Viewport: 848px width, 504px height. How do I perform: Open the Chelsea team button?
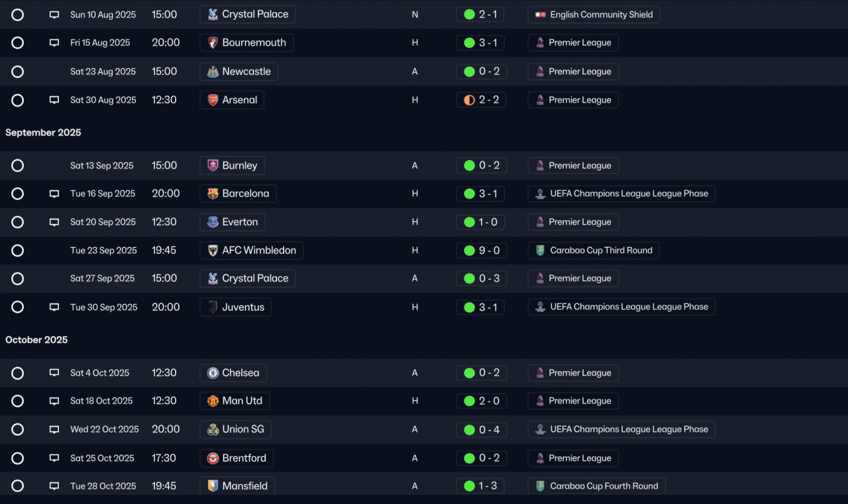[x=233, y=373]
